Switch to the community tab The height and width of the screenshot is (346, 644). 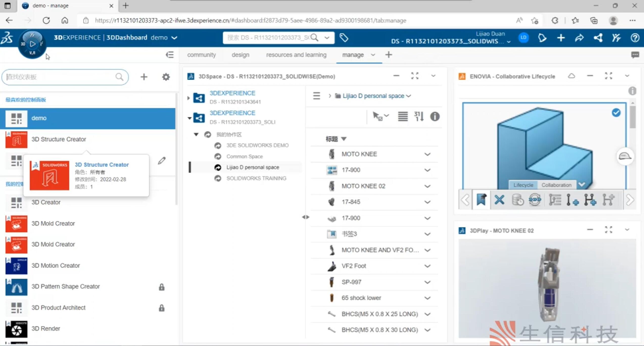tap(201, 55)
